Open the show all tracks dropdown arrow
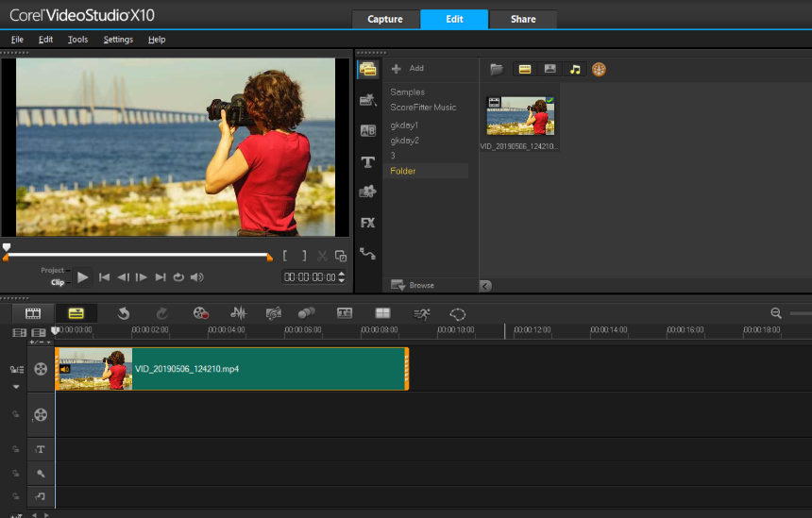This screenshot has height=518, width=812. pyautogui.click(x=16, y=387)
